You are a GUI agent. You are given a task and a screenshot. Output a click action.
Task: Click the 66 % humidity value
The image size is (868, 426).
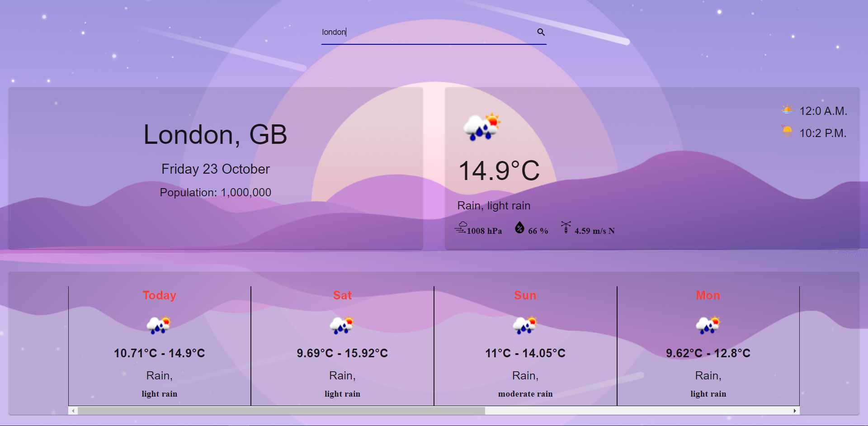click(538, 231)
